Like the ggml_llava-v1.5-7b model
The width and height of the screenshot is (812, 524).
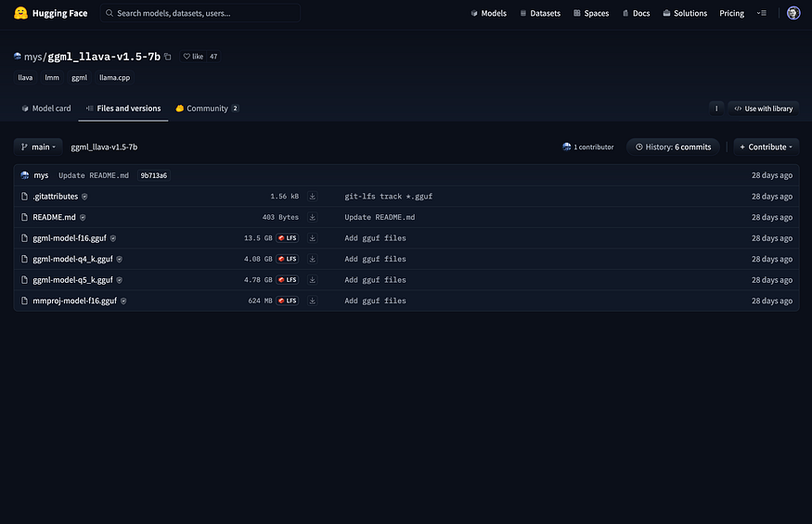tap(193, 57)
